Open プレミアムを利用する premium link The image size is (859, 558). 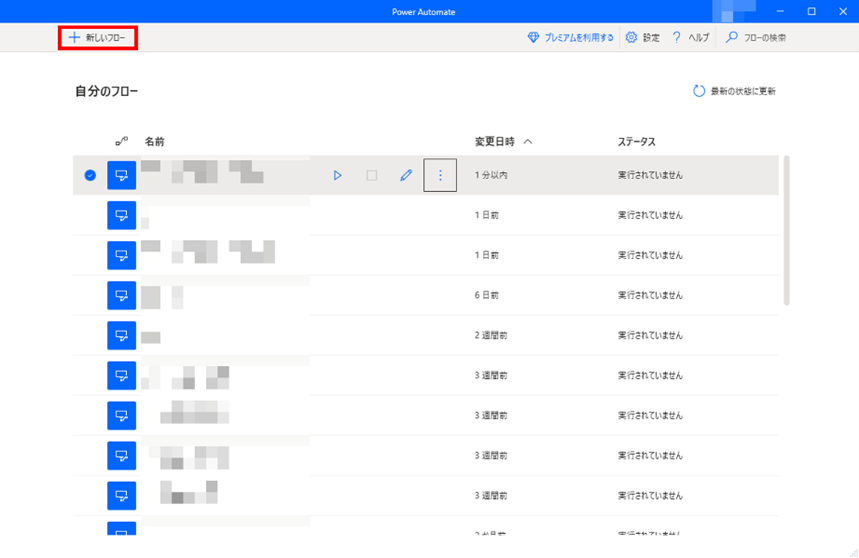point(570,38)
